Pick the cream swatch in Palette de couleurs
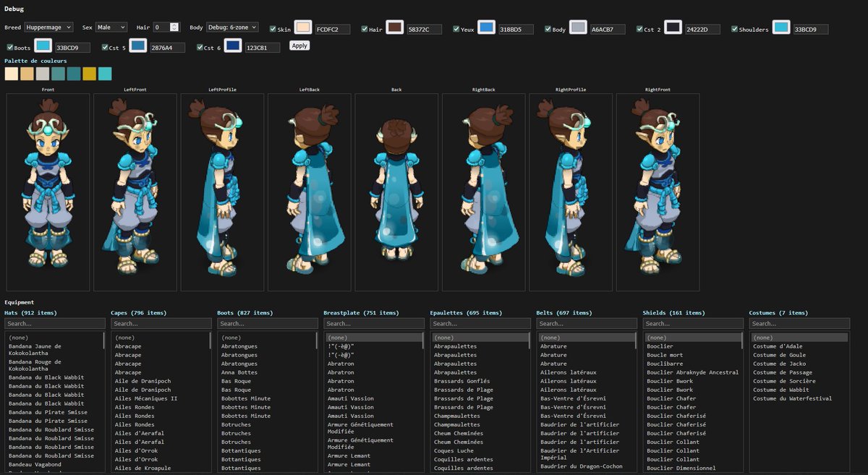The image size is (868, 475). [11, 74]
